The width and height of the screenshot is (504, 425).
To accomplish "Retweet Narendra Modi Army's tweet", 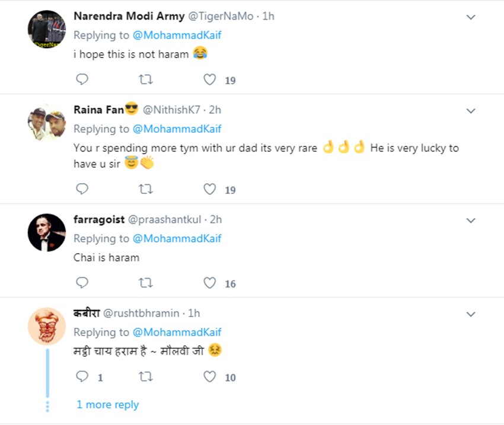I will coord(145,79).
